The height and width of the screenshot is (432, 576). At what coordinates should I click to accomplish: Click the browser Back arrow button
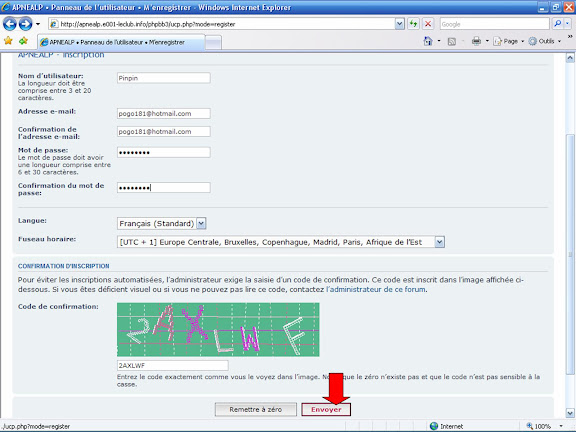point(10,24)
